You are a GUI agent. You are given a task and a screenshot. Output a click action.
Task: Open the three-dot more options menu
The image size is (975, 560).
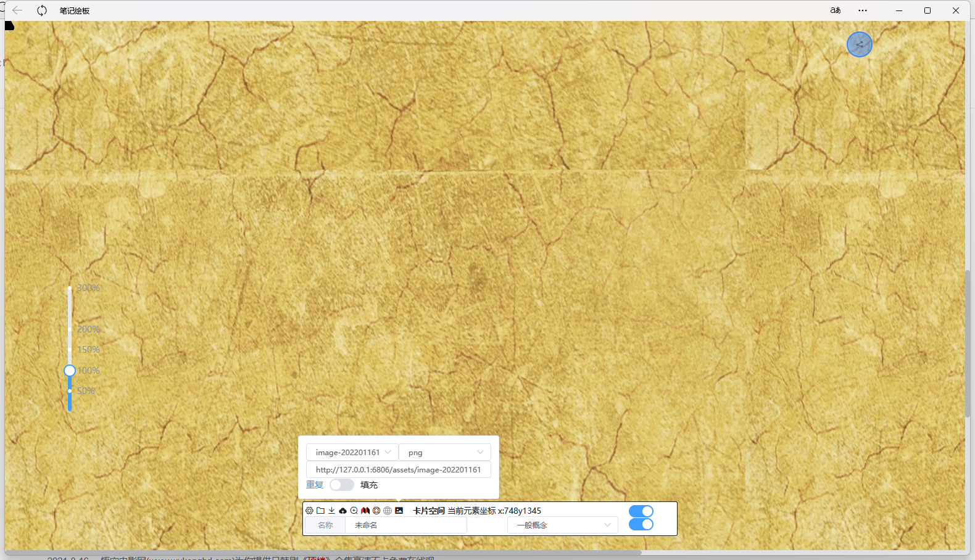[x=863, y=10]
